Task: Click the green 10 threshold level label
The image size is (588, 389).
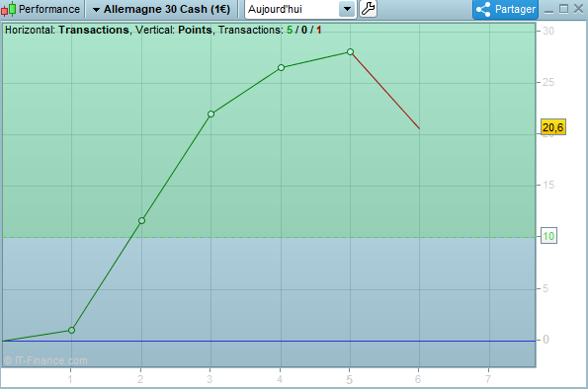Action: pos(548,236)
